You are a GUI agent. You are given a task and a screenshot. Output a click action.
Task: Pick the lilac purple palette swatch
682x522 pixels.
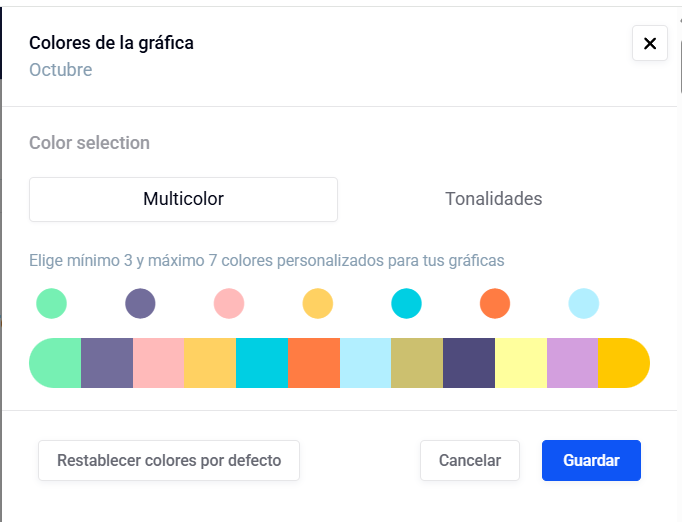(572, 362)
